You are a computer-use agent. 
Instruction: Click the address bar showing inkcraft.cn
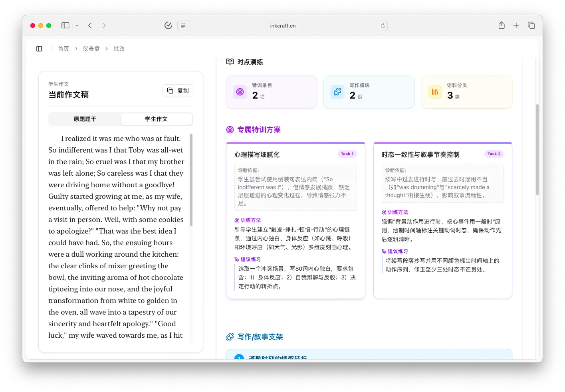tap(282, 25)
